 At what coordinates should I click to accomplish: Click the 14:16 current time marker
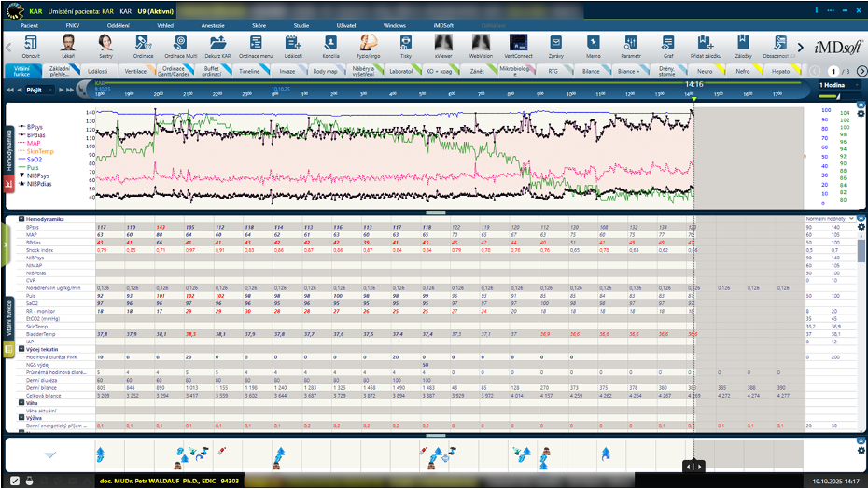tap(693, 85)
